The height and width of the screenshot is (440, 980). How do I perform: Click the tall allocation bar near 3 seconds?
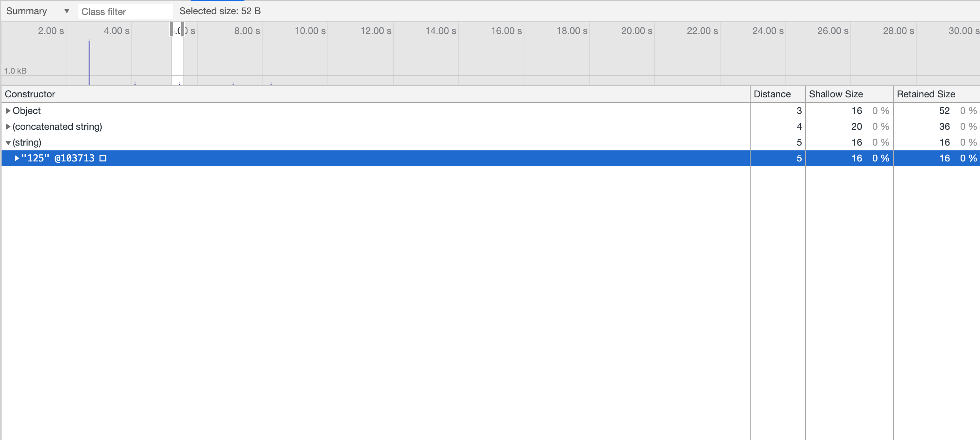click(89, 63)
